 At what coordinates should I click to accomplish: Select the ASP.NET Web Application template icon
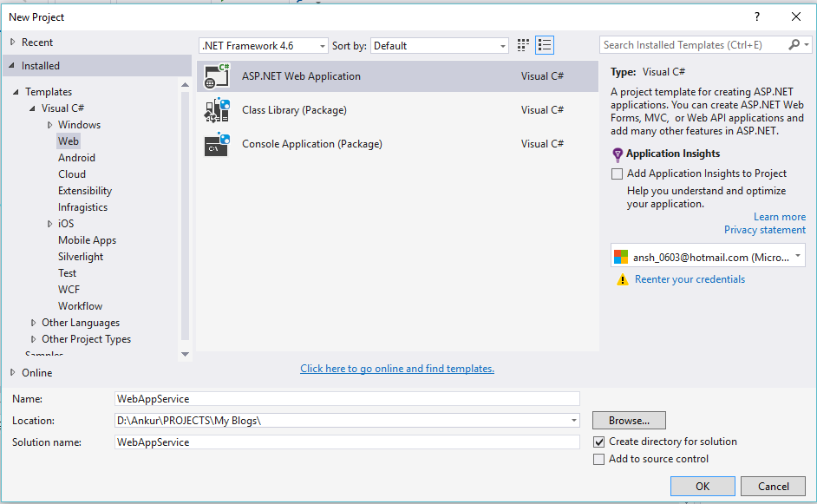point(217,76)
